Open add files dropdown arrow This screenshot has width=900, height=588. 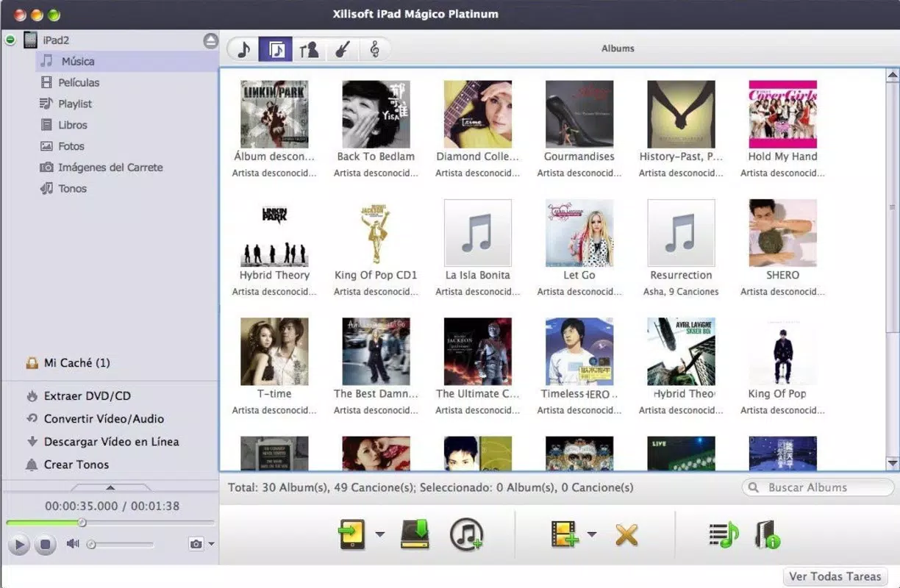591,534
